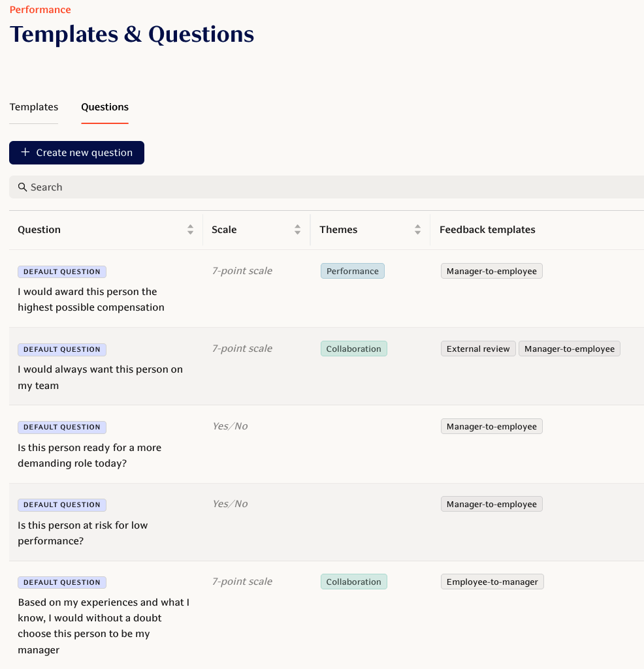Sort by the Question column arrows
Screen dimensions: 644x669
(190, 230)
